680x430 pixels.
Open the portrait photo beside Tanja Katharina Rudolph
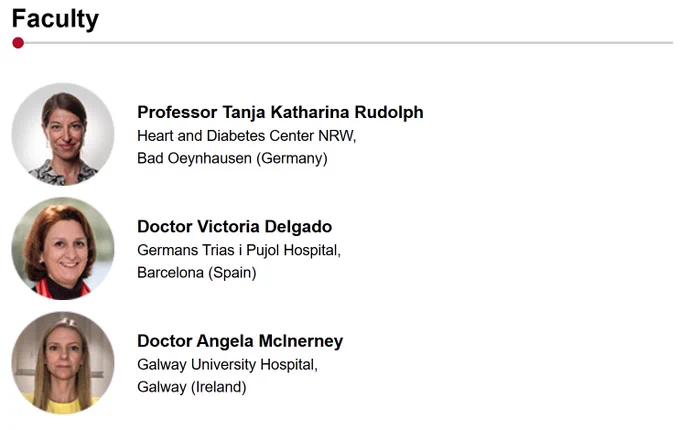pos(63,134)
